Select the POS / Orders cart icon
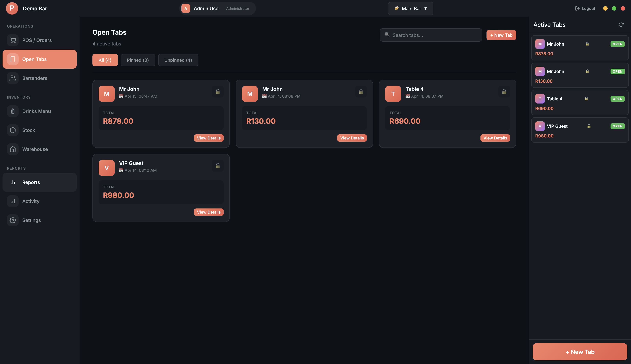Image resolution: width=631 pixels, height=364 pixels. pyautogui.click(x=12, y=40)
